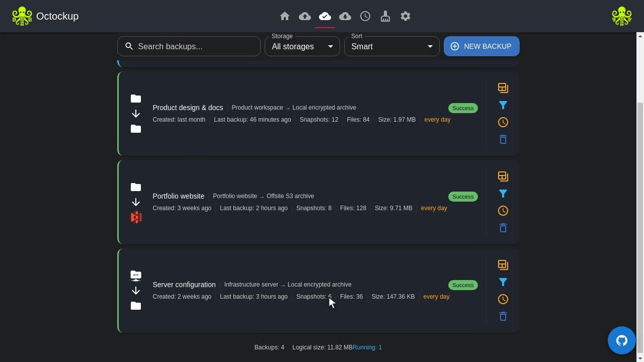Open the settings gear nav icon
644x362 pixels.
[406, 16]
